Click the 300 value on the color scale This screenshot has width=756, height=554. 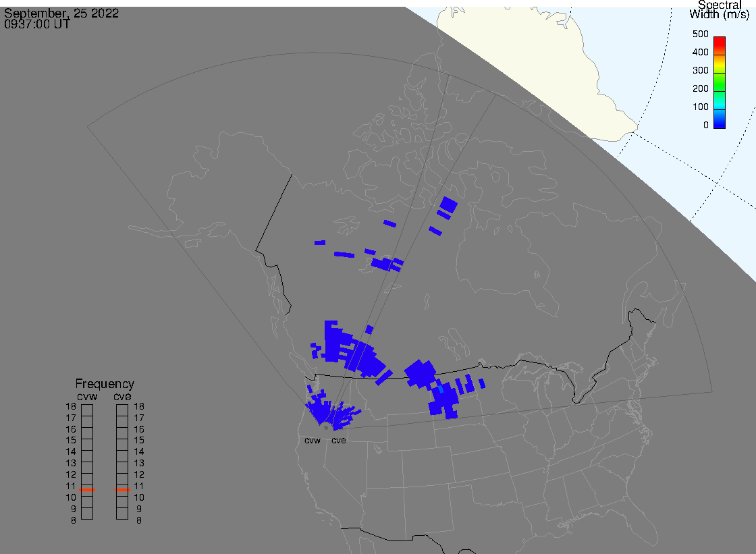700,70
